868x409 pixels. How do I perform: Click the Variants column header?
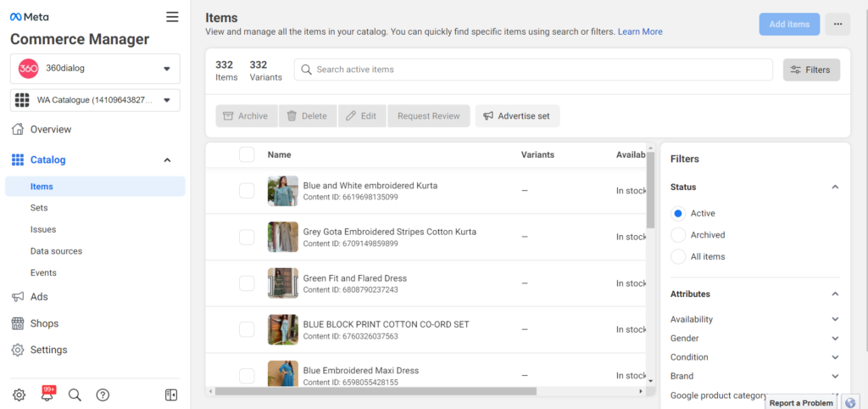coord(537,154)
